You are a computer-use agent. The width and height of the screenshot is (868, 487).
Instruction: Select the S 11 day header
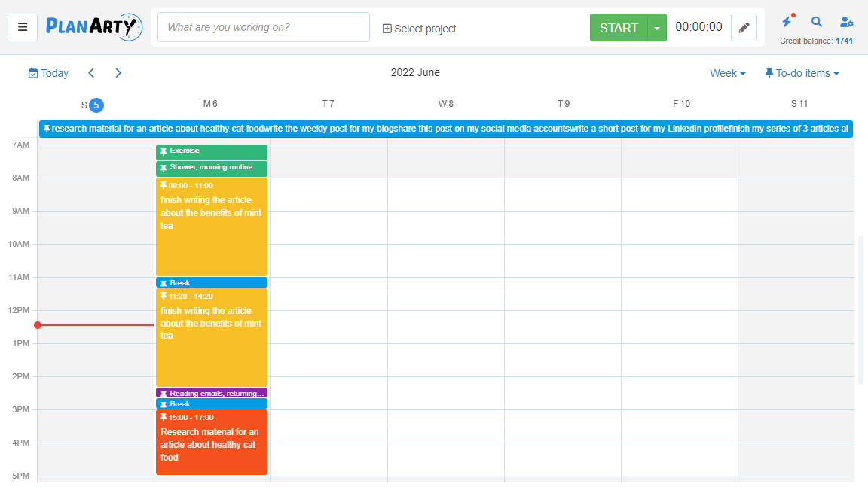pyautogui.click(x=799, y=104)
